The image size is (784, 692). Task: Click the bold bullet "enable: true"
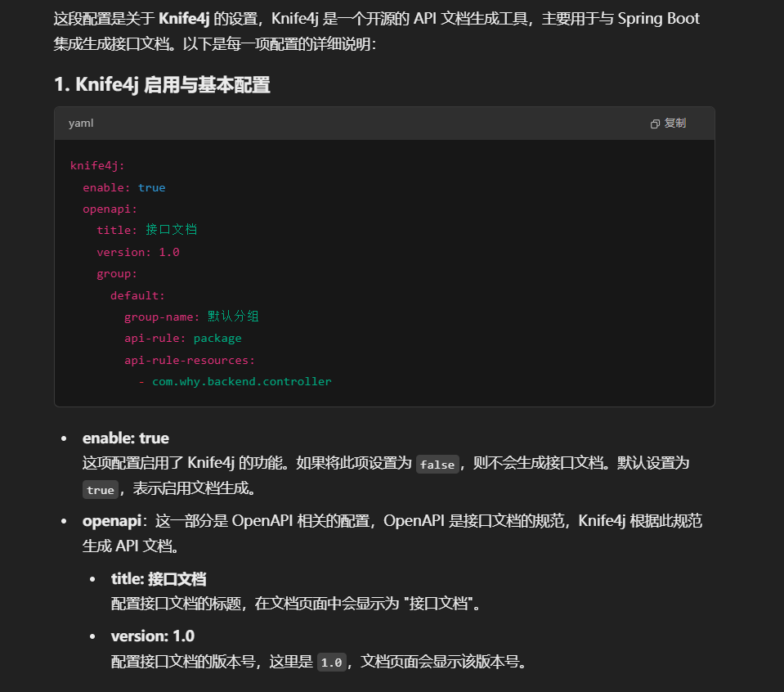(126, 438)
